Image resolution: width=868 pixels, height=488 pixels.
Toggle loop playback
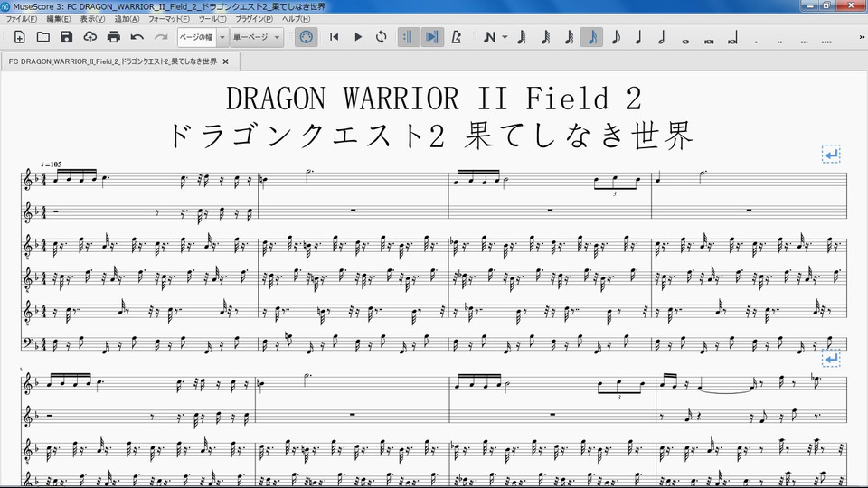point(382,37)
